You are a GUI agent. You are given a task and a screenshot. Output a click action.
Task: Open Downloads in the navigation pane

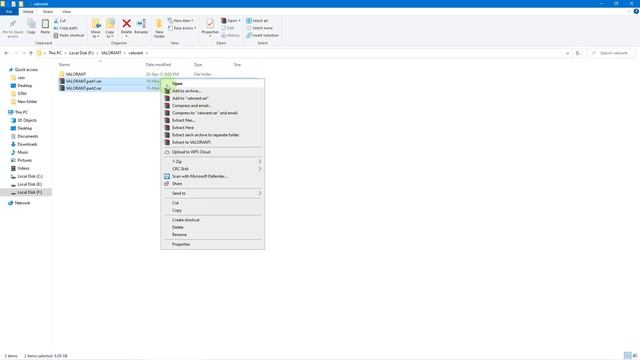tap(27, 144)
